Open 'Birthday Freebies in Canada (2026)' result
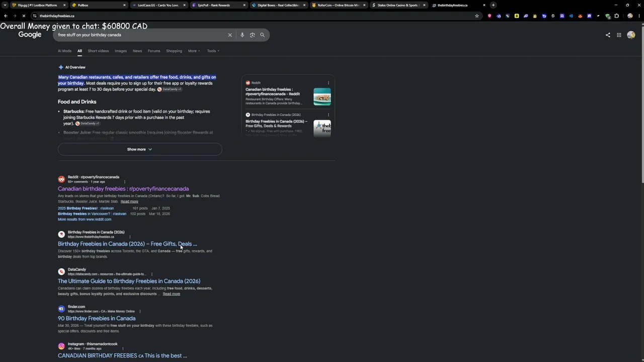The width and height of the screenshot is (644, 362). click(x=127, y=244)
